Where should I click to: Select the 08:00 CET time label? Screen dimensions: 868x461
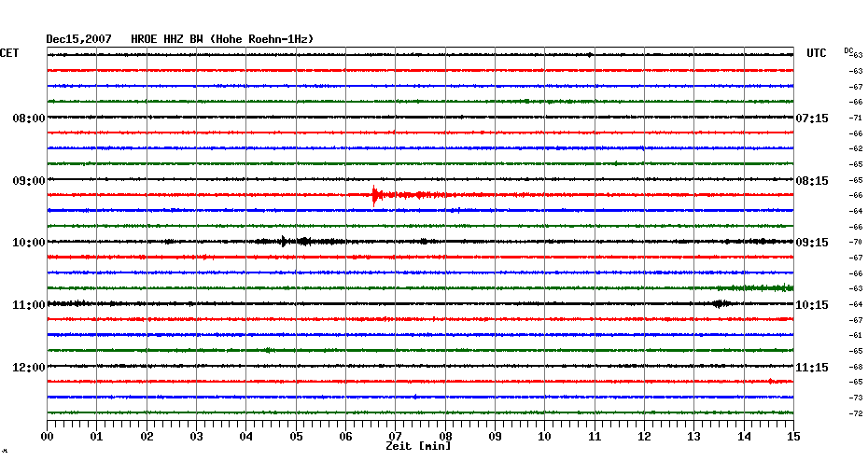pos(29,119)
